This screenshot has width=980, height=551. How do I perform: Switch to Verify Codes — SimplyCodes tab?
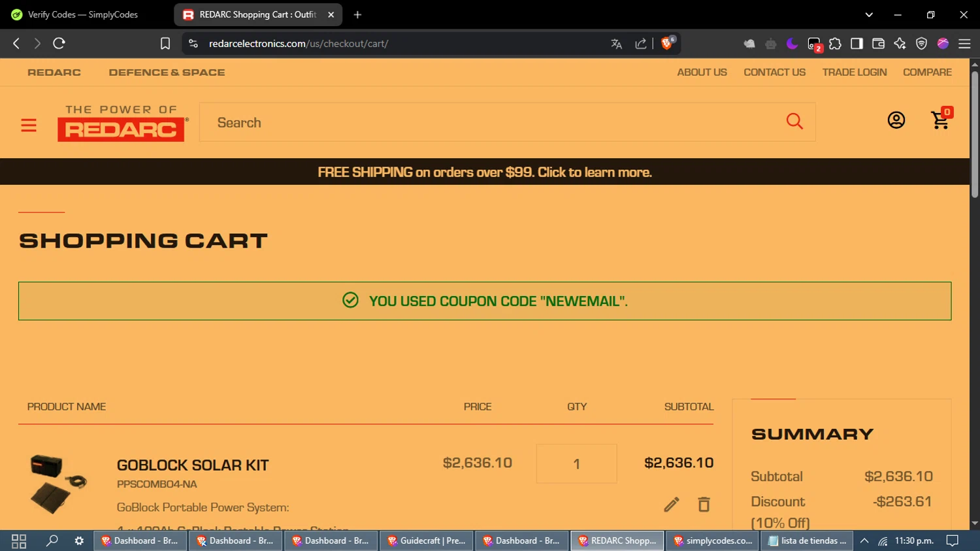83,14
